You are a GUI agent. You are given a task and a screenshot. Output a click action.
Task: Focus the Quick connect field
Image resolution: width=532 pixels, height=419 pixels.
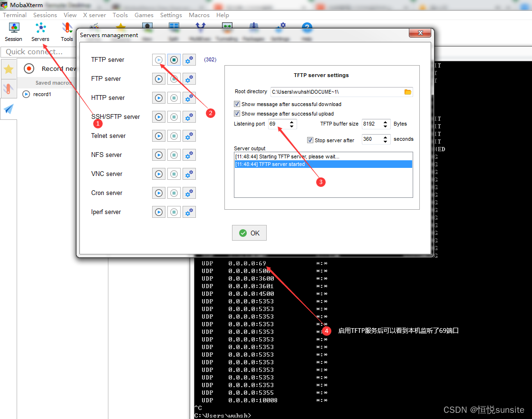(39, 52)
